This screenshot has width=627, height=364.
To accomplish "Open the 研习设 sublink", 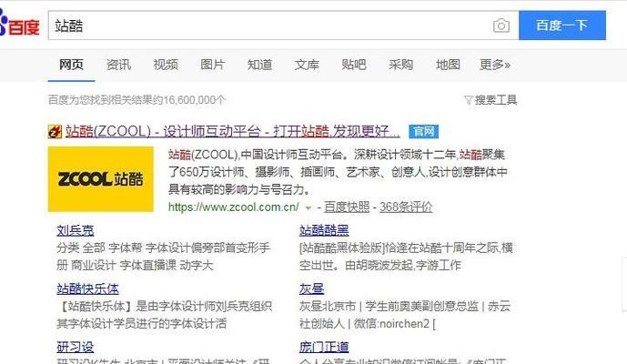I will (76, 348).
